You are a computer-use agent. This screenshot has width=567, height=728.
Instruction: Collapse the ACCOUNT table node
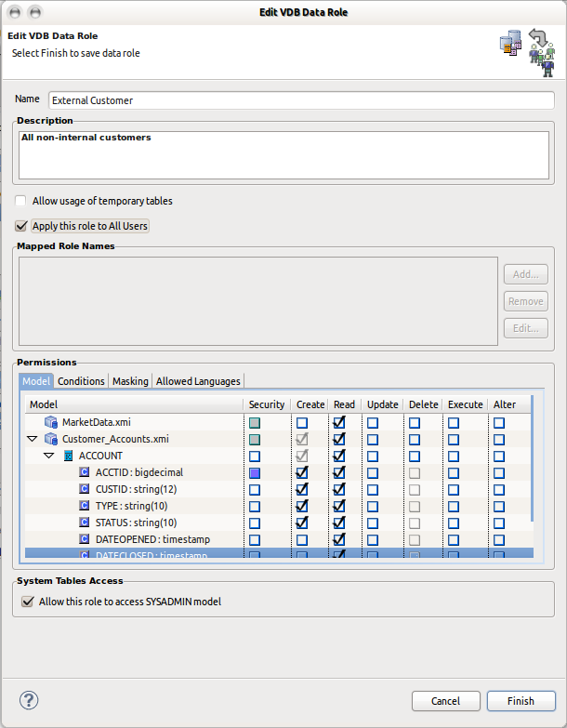48,456
